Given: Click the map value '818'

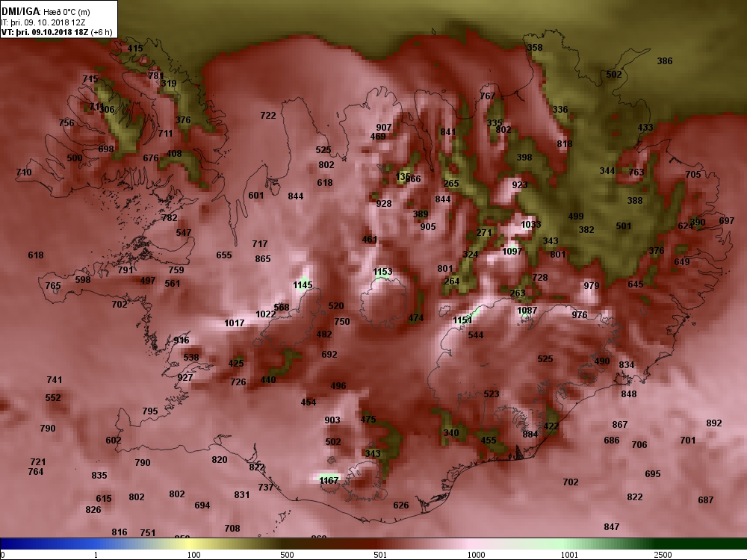Looking at the screenshot, I should click(565, 144).
